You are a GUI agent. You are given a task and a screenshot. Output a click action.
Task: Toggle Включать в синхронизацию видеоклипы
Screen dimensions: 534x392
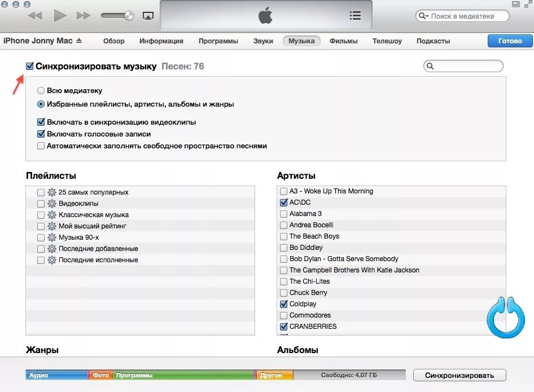(41, 122)
